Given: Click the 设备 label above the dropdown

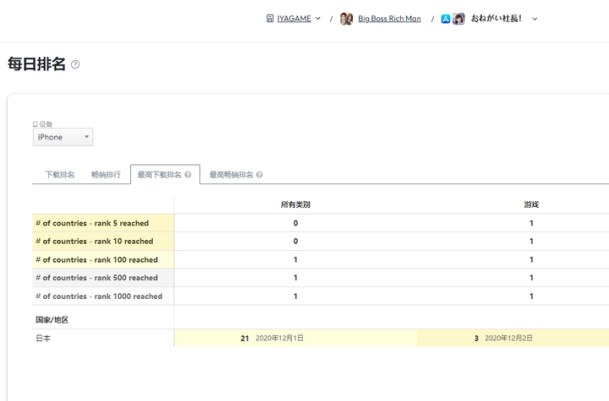Looking at the screenshot, I should point(43,124).
